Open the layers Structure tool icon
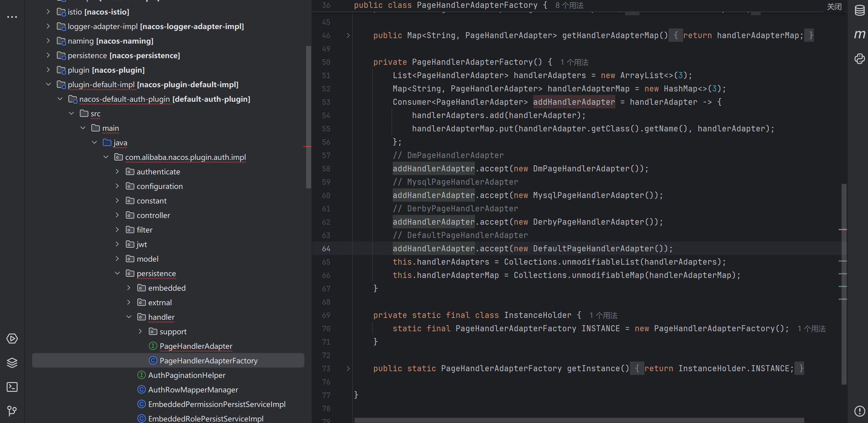 pos(12,363)
